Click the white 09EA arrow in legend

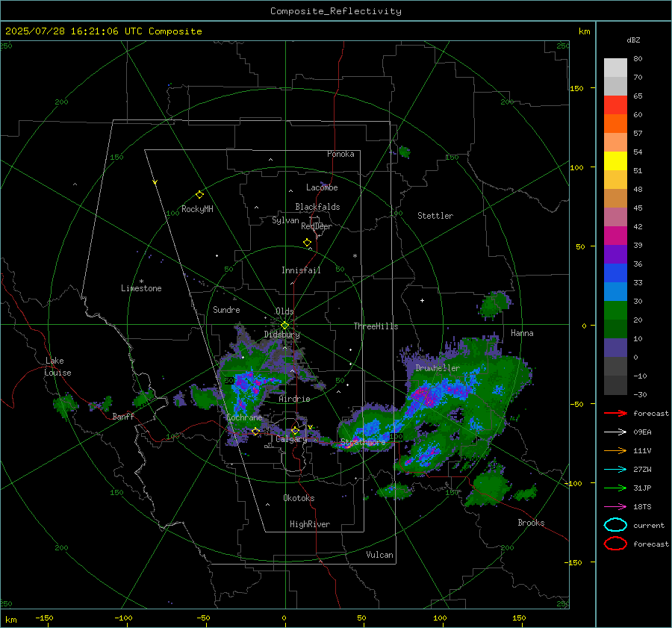pos(615,432)
